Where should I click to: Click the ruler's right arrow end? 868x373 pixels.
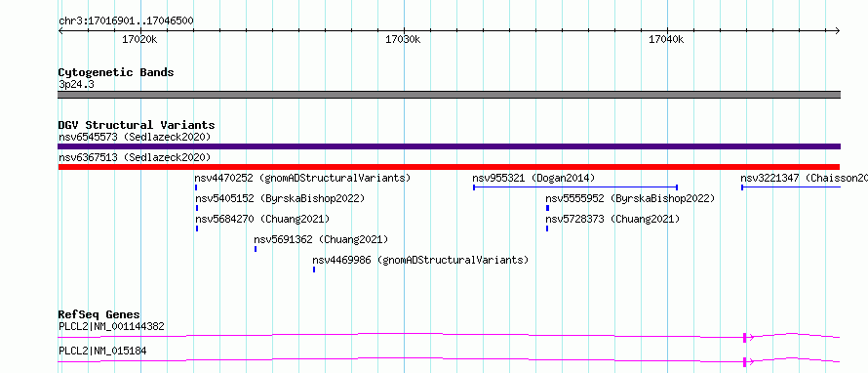838,30
